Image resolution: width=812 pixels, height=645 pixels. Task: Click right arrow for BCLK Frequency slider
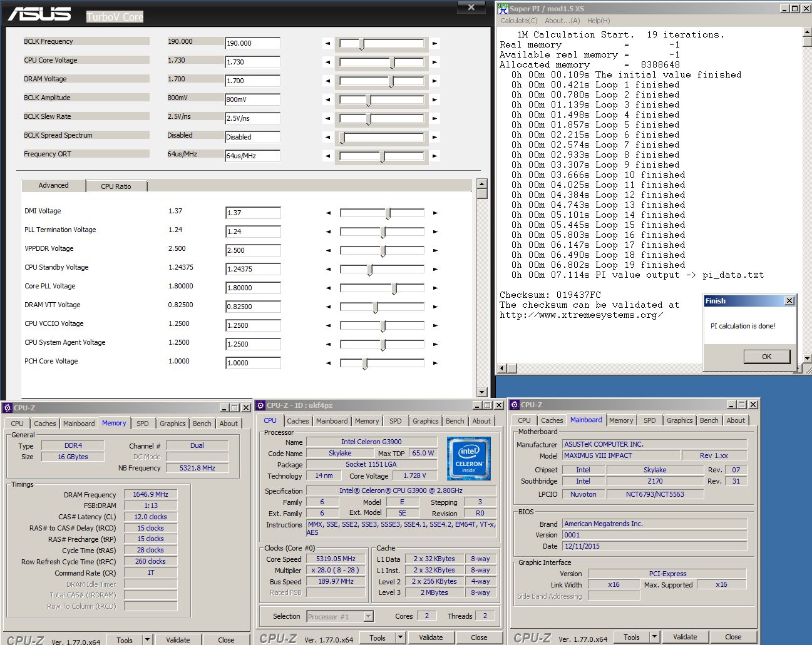point(434,44)
